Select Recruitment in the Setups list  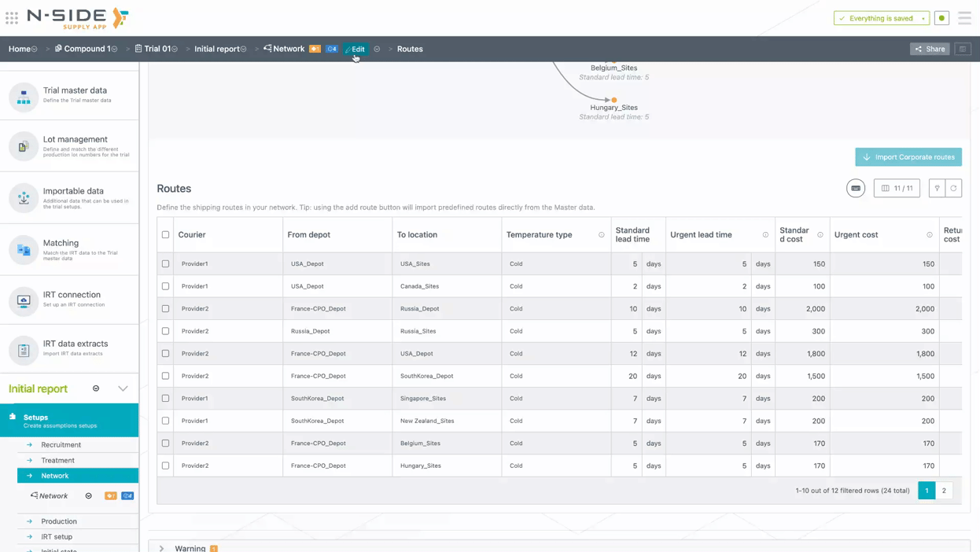click(61, 445)
